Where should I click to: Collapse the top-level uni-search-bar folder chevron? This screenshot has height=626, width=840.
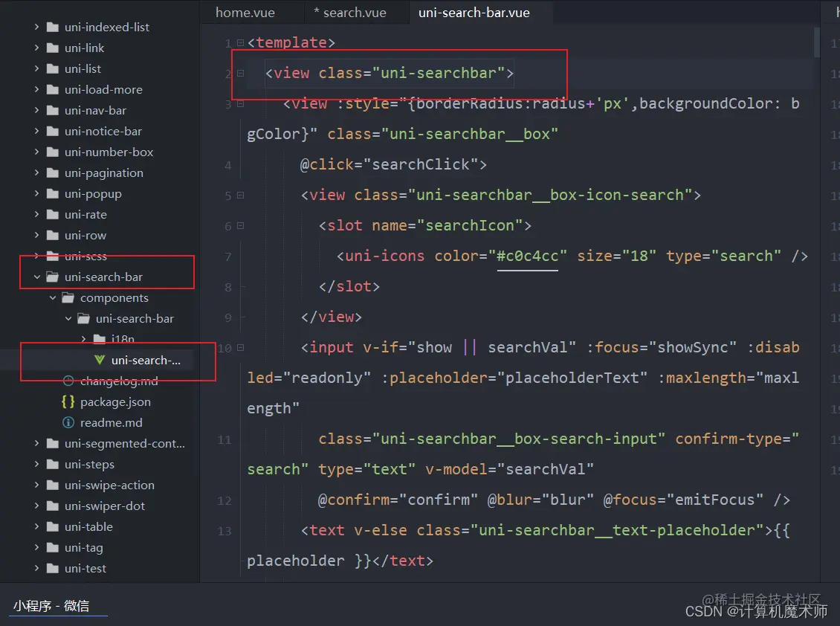tap(37, 277)
